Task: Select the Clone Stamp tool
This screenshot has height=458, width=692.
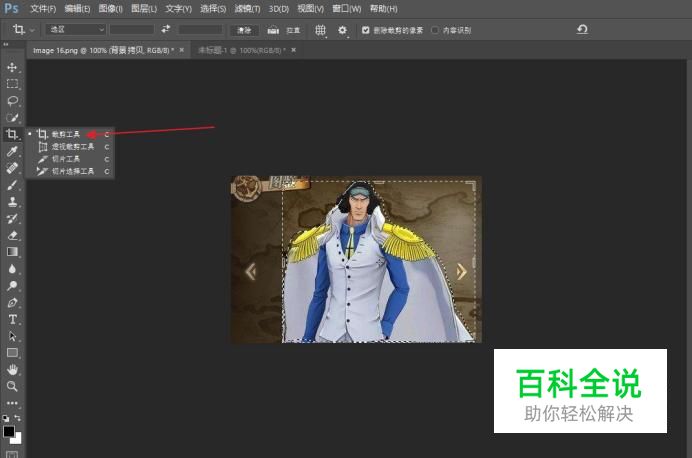Action: (12, 202)
